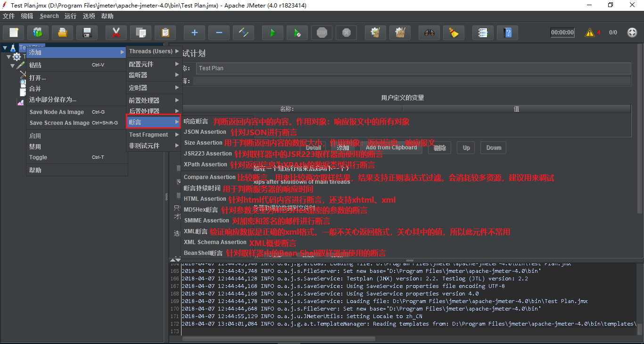Select JSR223 Assertion menu item
The width and height of the screenshot is (644, 344).
point(207,154)
